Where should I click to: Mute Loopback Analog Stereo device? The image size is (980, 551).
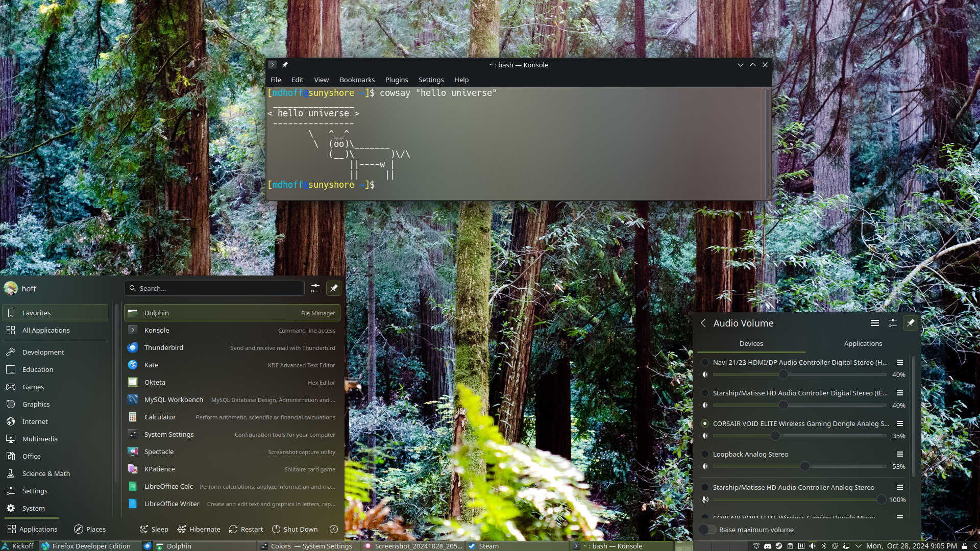[x=705, y=466]
